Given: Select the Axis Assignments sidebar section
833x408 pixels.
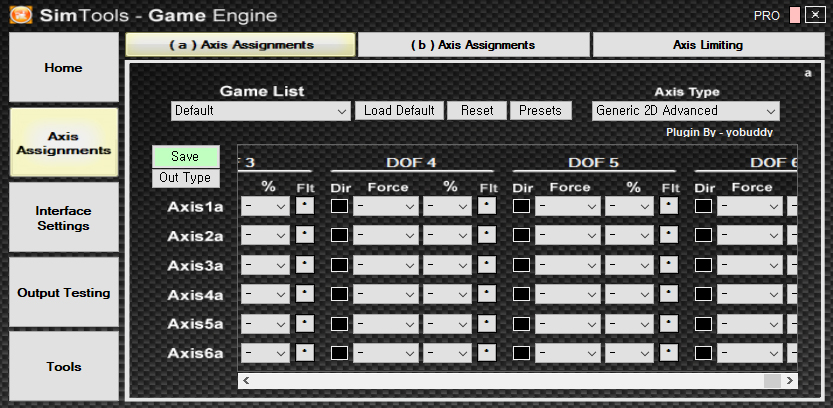Looking at the screenshot, I should pyautogui.click(x=64, y=143).
